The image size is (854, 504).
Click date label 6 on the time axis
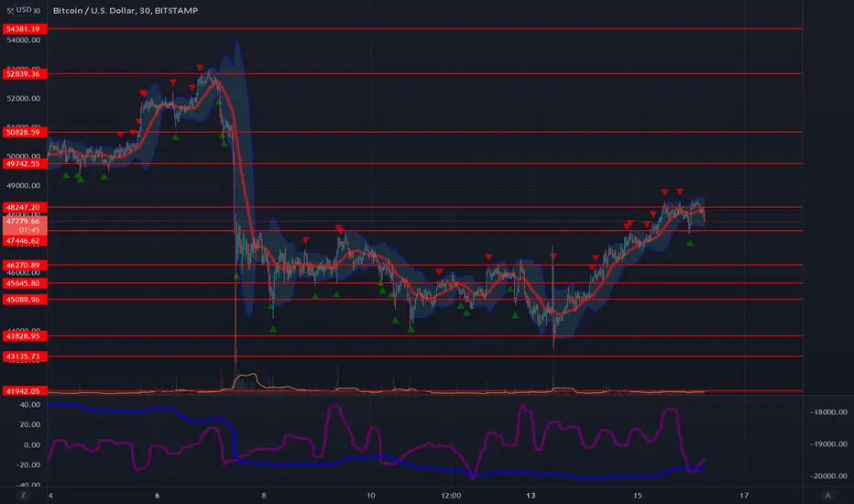click(157, 495)
